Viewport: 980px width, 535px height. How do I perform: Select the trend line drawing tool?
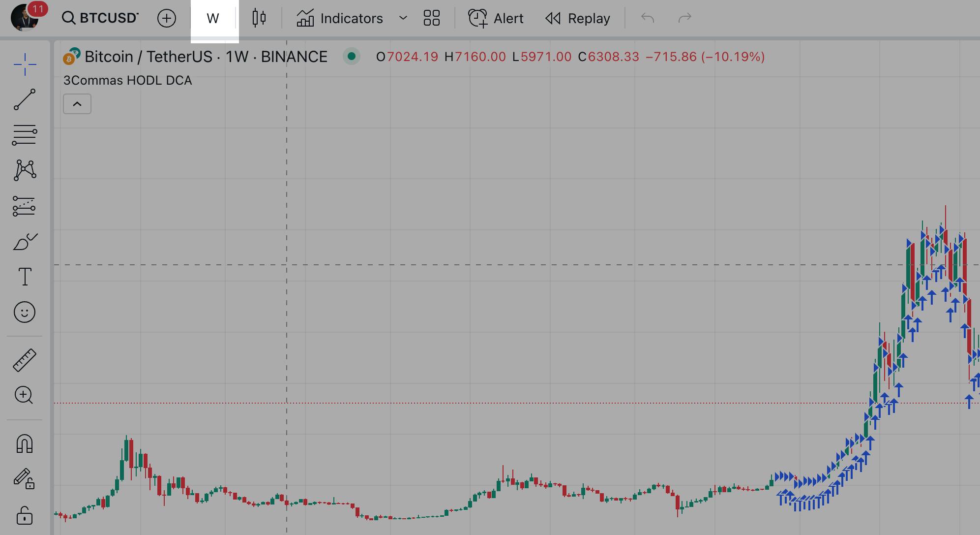tap(25, 99)
